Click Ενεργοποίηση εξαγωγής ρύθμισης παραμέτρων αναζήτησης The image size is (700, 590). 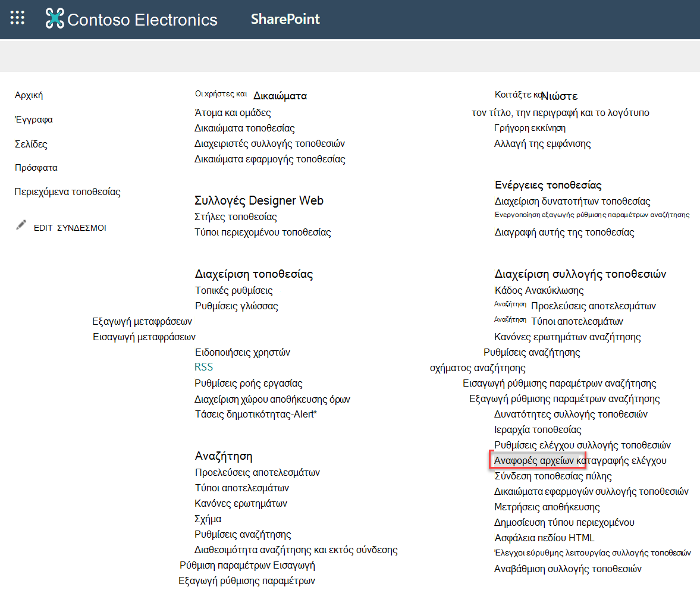pyautogui.click(x=592, y=215)
